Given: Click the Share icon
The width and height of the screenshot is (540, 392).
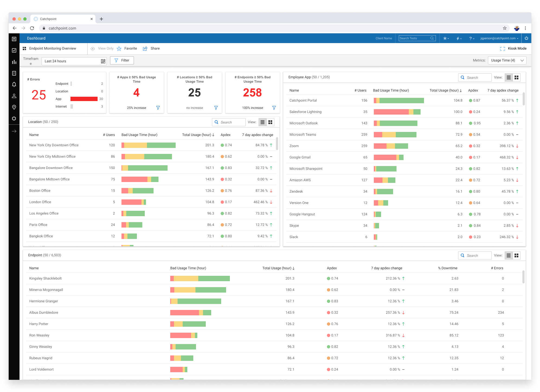Looking at the screenshot, I should click(x=145, y=48).
